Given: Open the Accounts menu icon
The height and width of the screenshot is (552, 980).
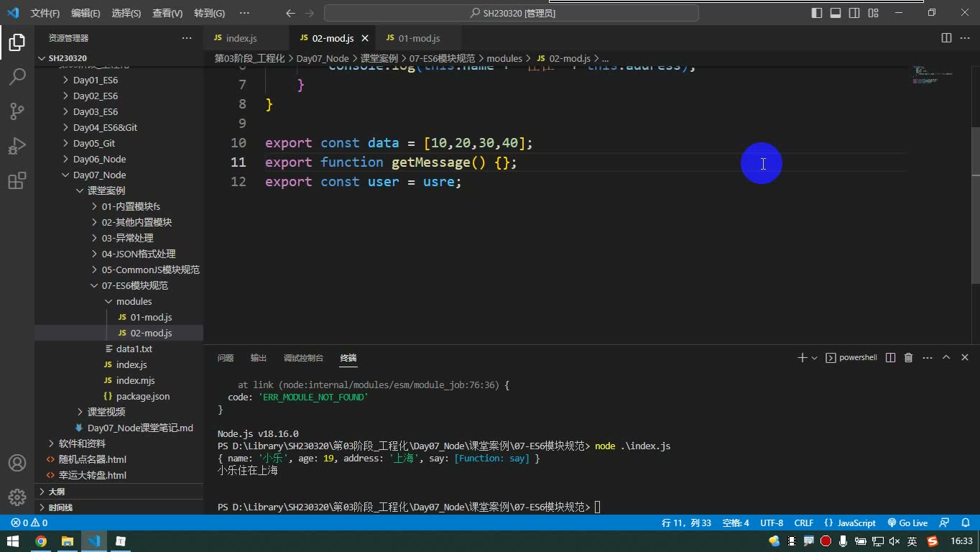Looking at the screenshot, I should [x=17, y=463].
